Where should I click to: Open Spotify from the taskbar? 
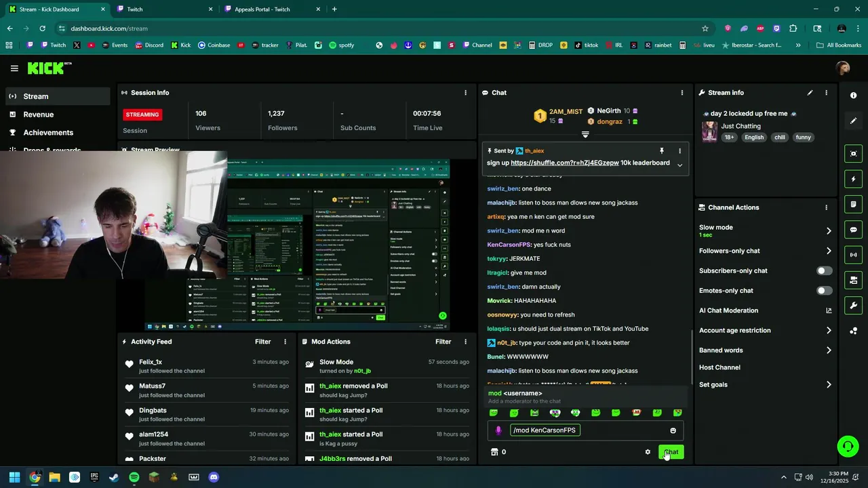pos(134,477)
